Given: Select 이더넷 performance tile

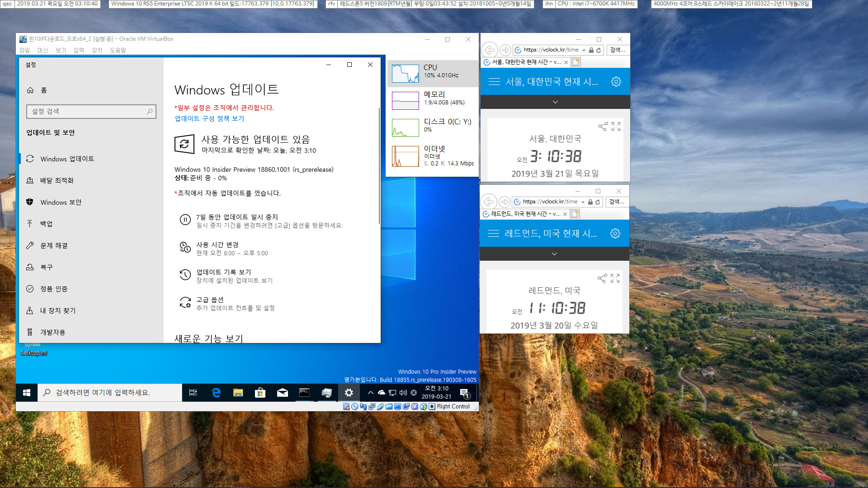Looking at the screenshot, I should [x=433, y=156].
